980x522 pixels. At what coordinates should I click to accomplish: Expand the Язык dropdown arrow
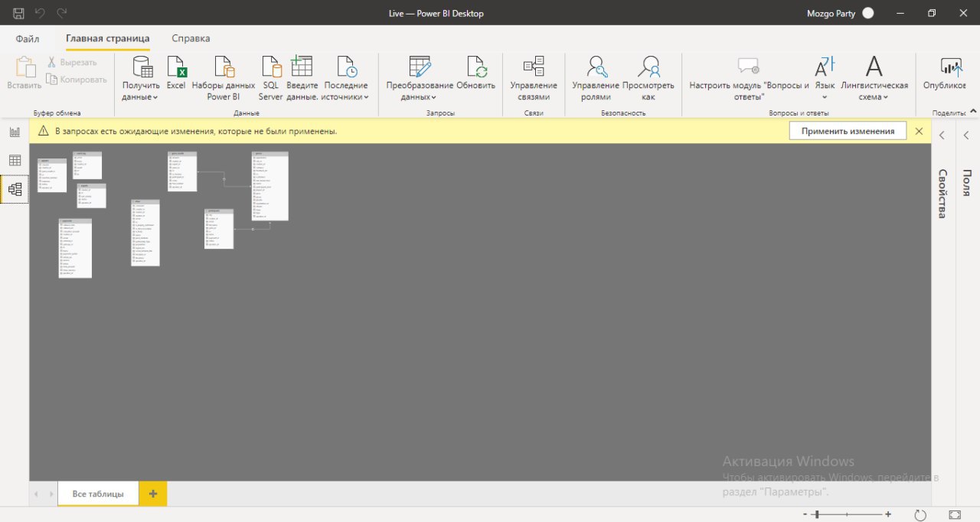pyautogui.click(x=825, y=97)
